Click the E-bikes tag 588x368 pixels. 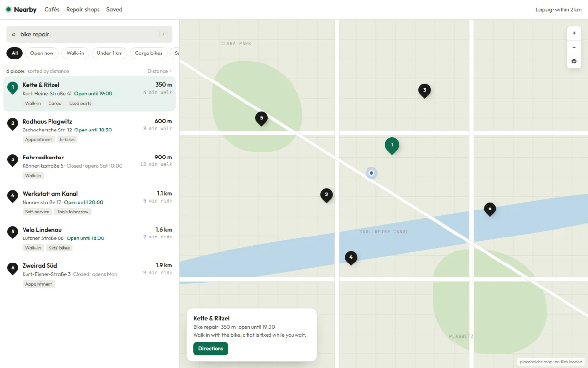pos(67,140)
